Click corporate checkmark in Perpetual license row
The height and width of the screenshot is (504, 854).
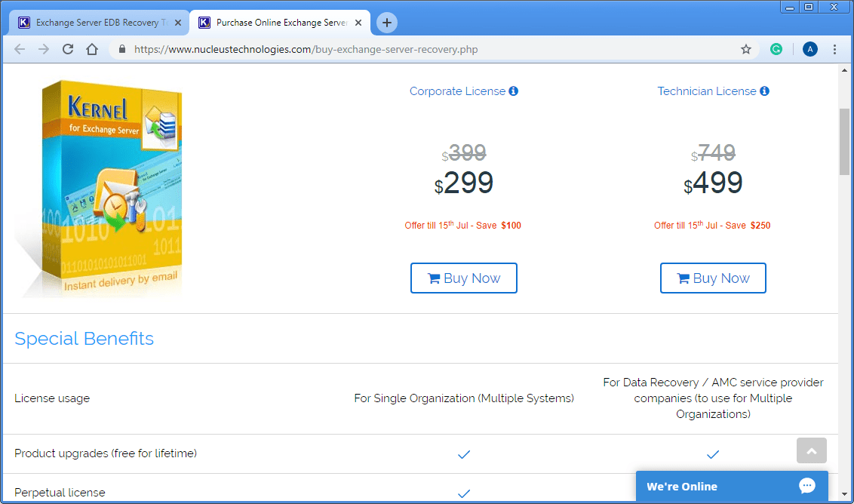pos(463,493)
